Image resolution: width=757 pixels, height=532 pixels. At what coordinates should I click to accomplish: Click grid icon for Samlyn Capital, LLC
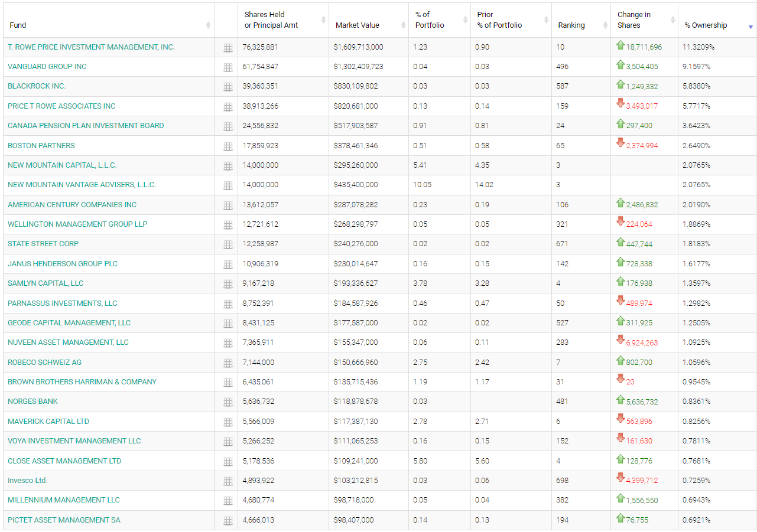(228, 284)
